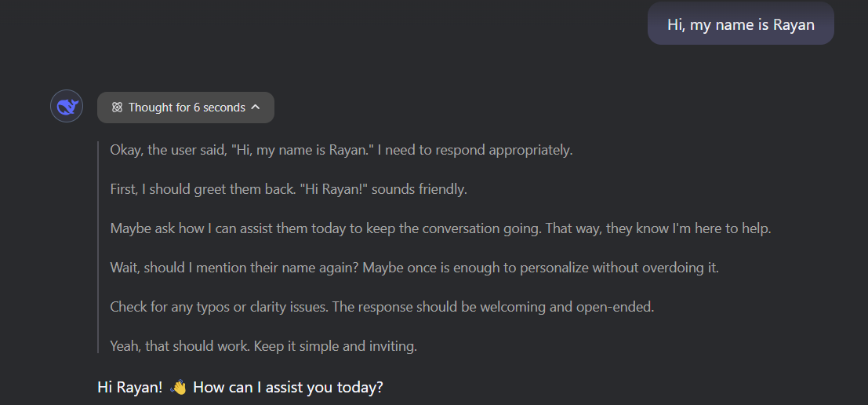
Task: Click the line "Check for any typos or clarity issues"
Action: click(x=220, y=307)
